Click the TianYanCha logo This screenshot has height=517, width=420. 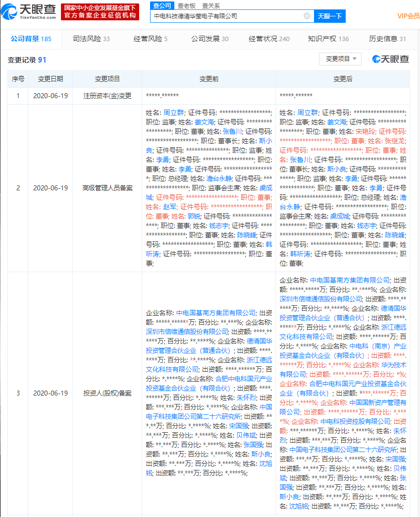click(x=29, y=11)
